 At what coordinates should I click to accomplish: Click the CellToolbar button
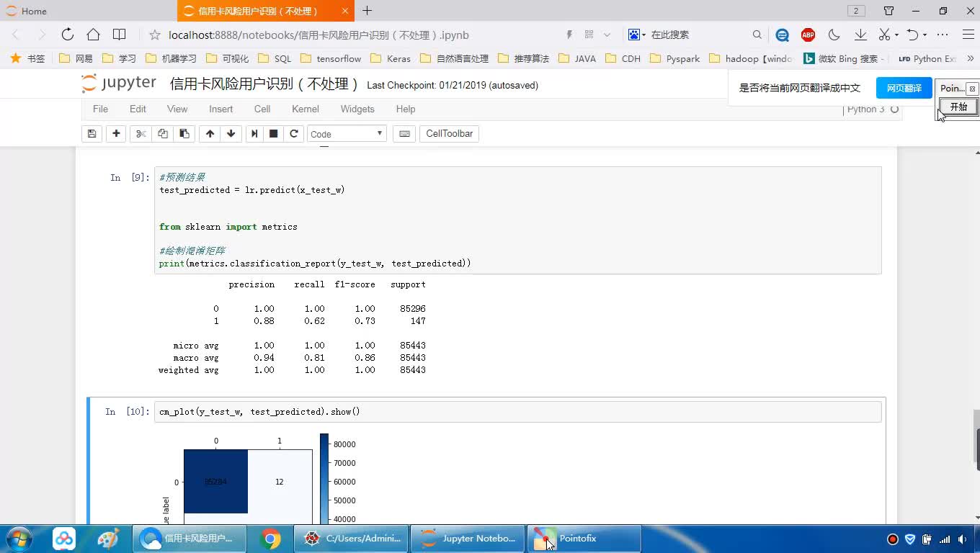(449, 134)
